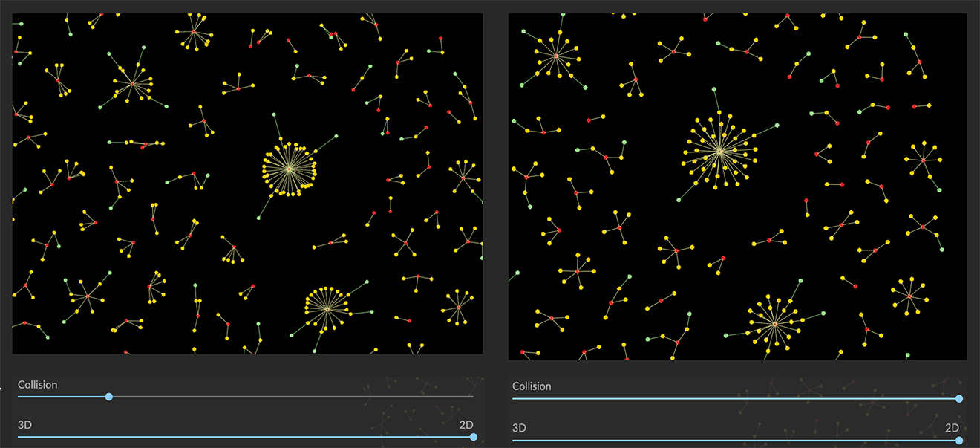Select the red hub of right graph's bottom-right cluster
Viewport: 980px width, 448px height.
click(909, 296)
